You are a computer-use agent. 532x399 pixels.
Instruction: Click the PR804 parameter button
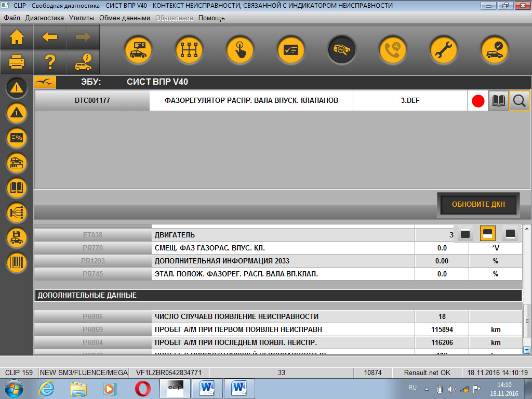tap(92, 343)
